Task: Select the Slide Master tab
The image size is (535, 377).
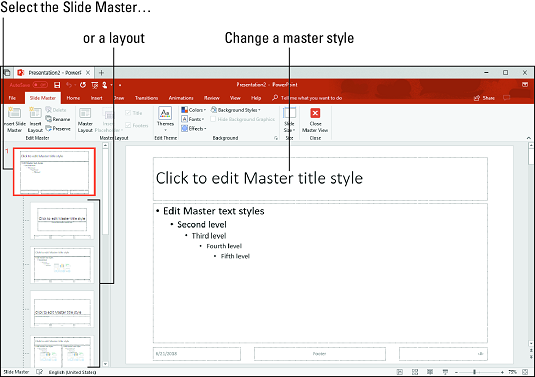Action: pyautogui.click(x=43, y=98)
